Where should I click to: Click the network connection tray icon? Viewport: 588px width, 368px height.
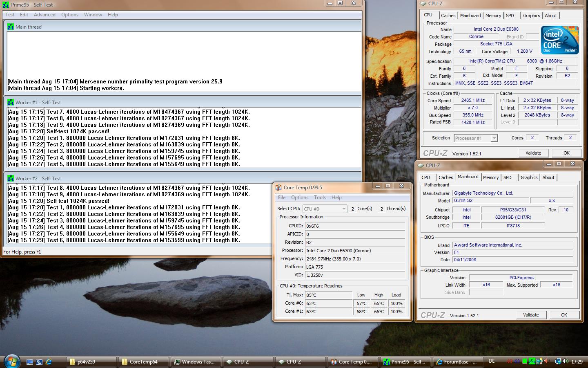(x=558, y=361)
